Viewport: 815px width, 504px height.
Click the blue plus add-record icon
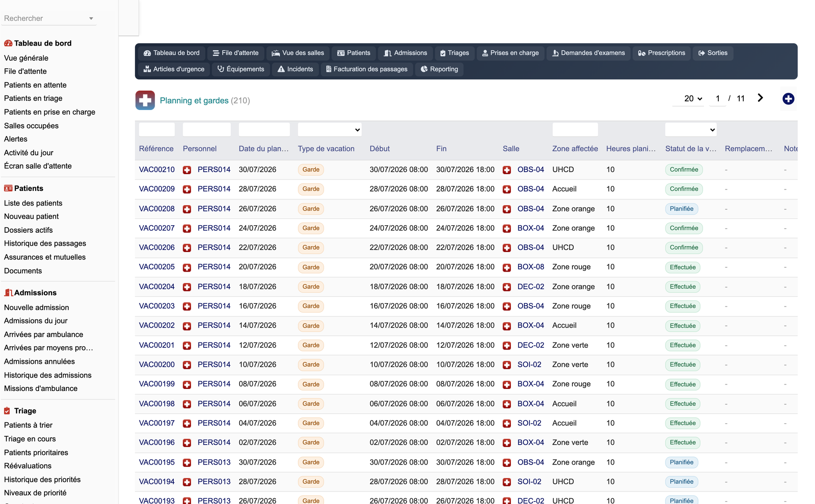pos(788,99)
